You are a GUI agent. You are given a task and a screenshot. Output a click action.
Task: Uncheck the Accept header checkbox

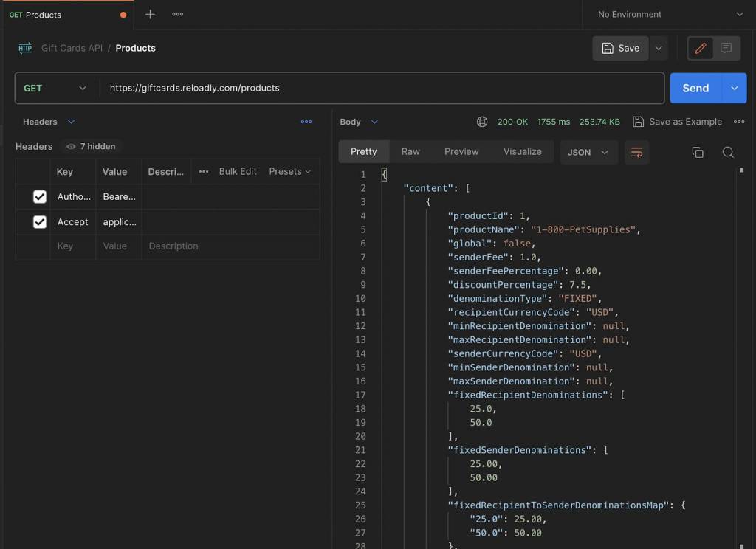click(x=40, y=222)
